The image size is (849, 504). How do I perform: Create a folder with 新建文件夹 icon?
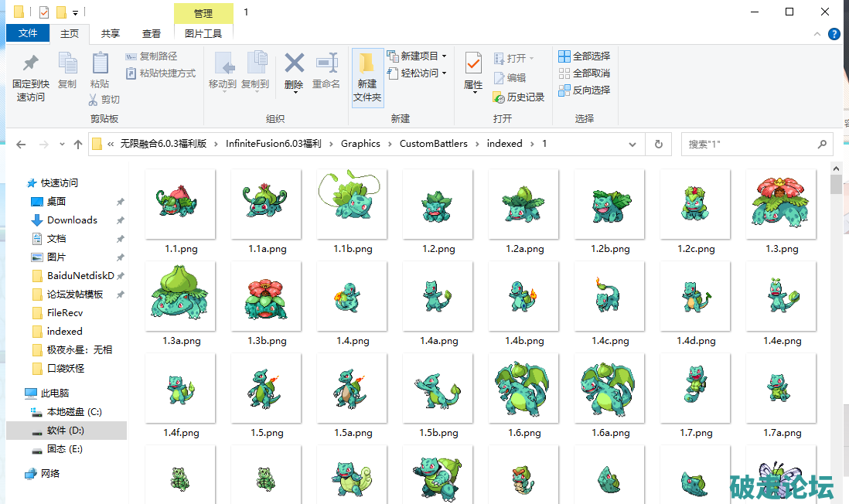[367, 77]
